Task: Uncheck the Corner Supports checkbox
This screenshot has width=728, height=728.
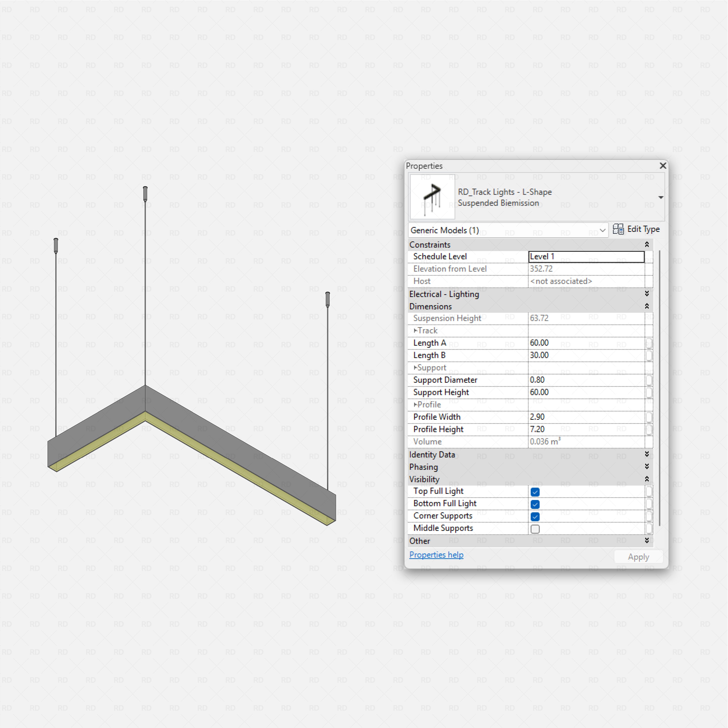Action: pyautogui.click(x=535, y=517)
